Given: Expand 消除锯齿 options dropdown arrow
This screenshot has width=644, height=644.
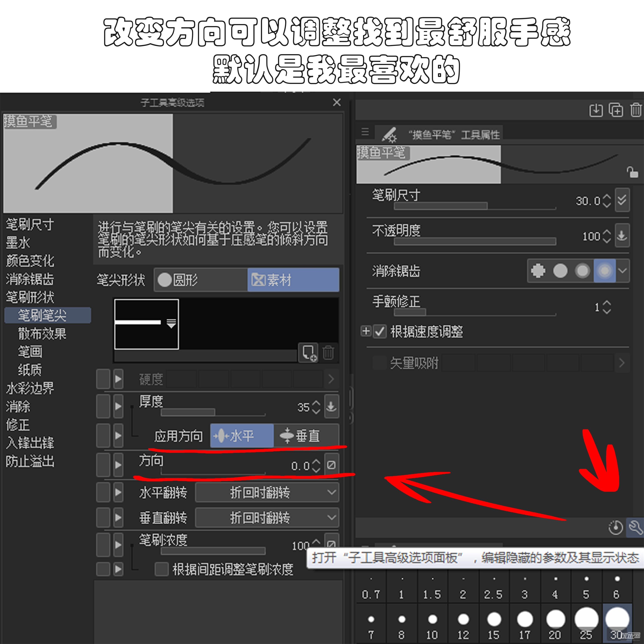Looking at the screenshot, I should tap(622, 271).
